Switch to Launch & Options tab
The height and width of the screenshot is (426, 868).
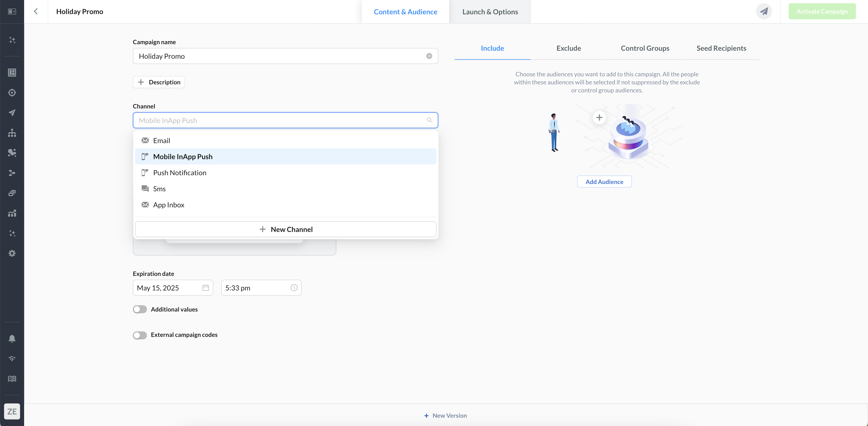(490, 12)
